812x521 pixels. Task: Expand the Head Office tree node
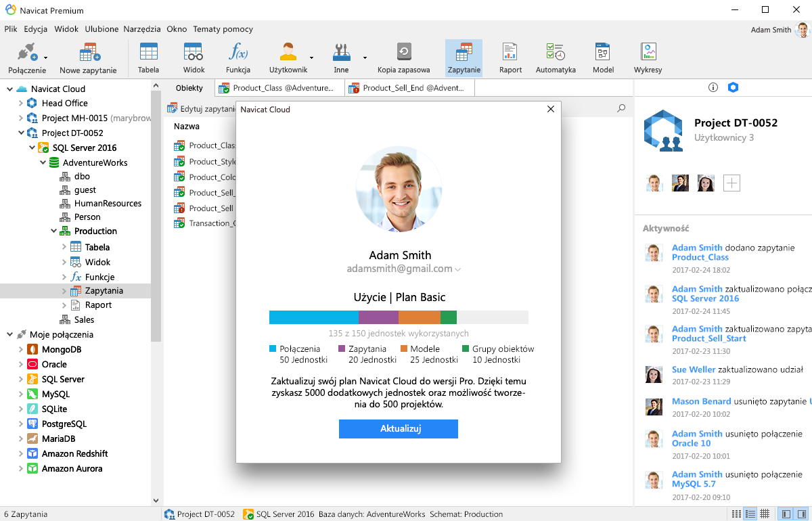20,104
